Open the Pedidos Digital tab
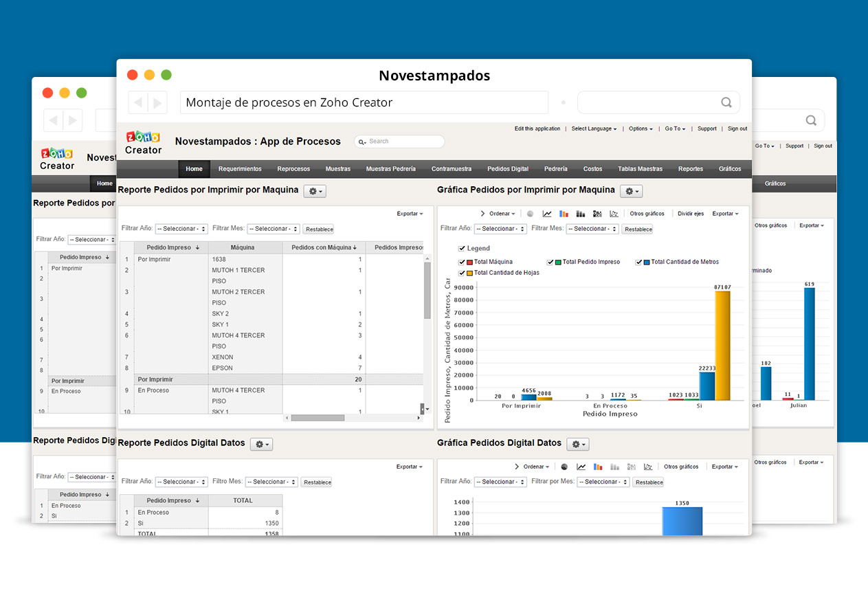The image size is (868, 591). coord(508,169)
